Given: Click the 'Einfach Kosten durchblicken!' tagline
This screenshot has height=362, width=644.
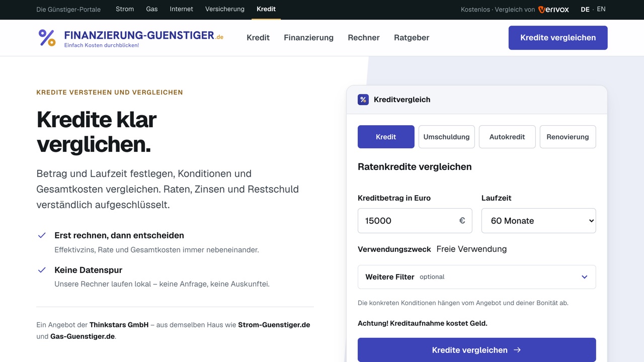Looking at the screenshot, I should pyautogui.click(x=102, y=45).
